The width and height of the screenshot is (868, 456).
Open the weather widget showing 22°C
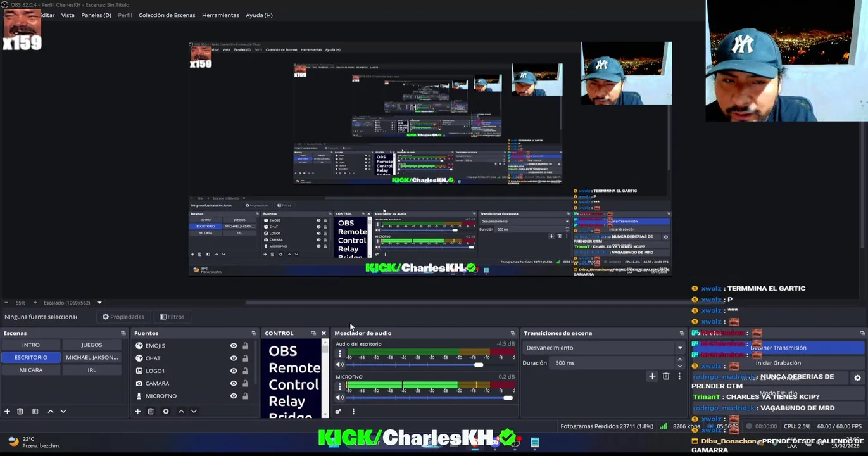35,441
